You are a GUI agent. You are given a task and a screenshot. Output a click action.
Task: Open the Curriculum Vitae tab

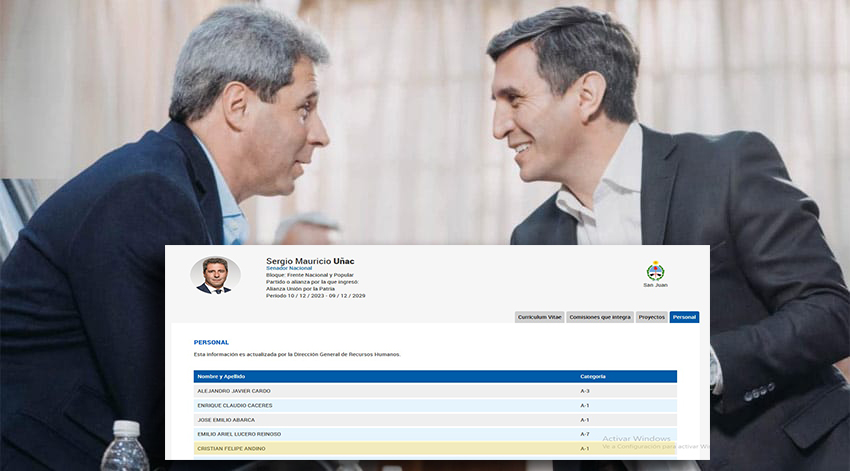click(539, 317)
